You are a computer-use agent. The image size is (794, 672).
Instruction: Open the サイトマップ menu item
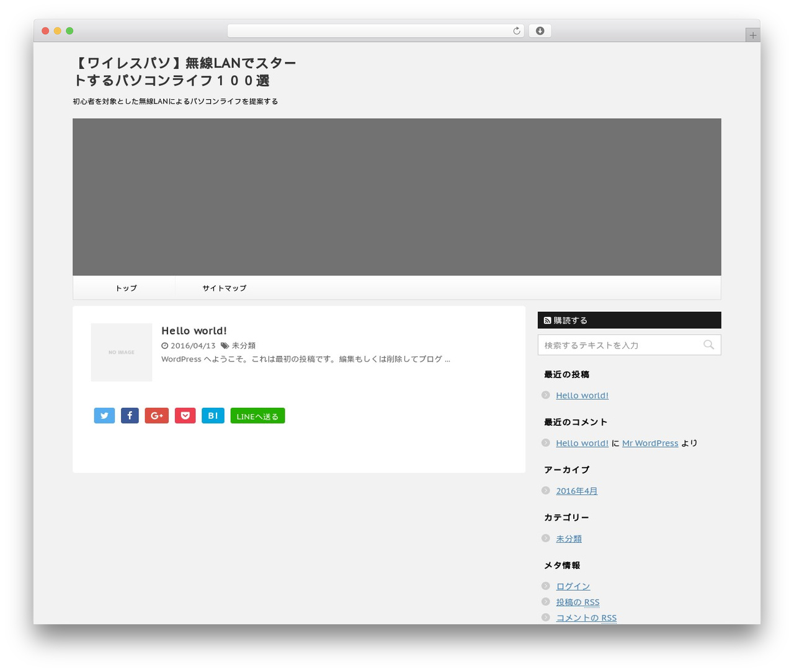click(x=225, y=288)
